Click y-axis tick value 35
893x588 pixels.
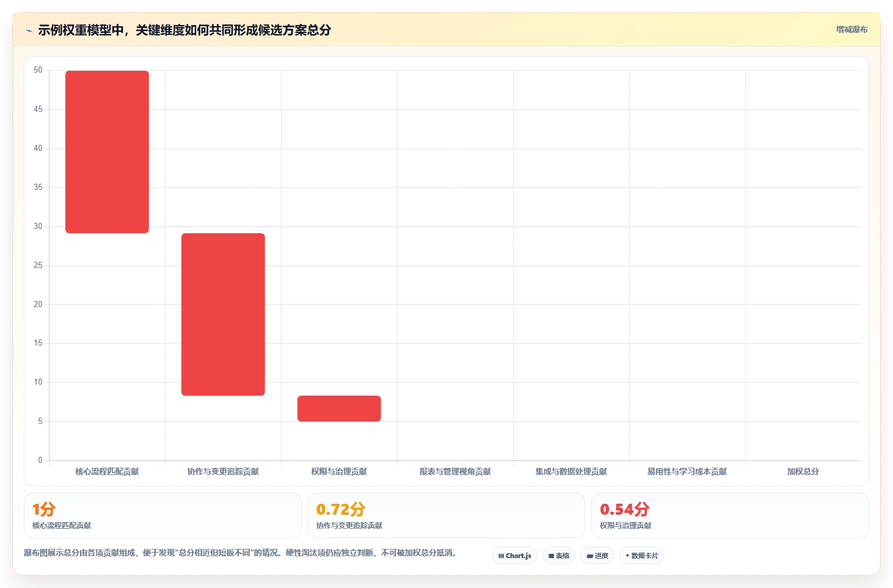(x=38, y=187)
